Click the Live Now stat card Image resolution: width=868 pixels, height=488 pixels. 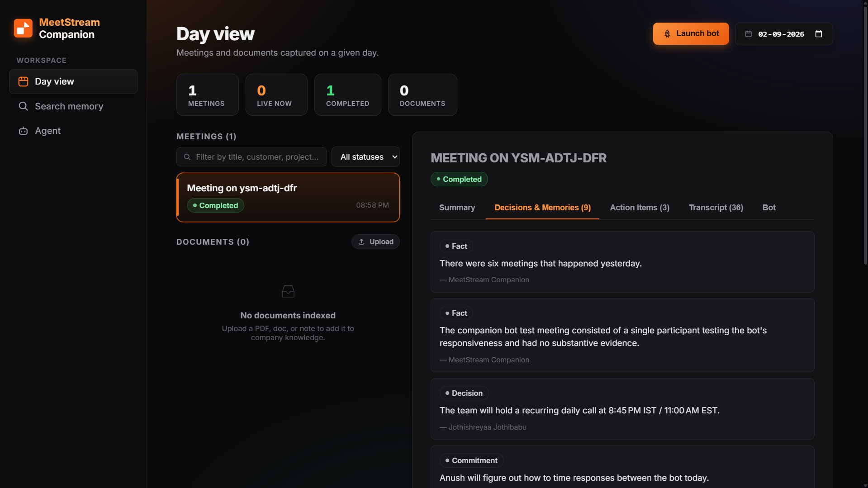point(276,95)
